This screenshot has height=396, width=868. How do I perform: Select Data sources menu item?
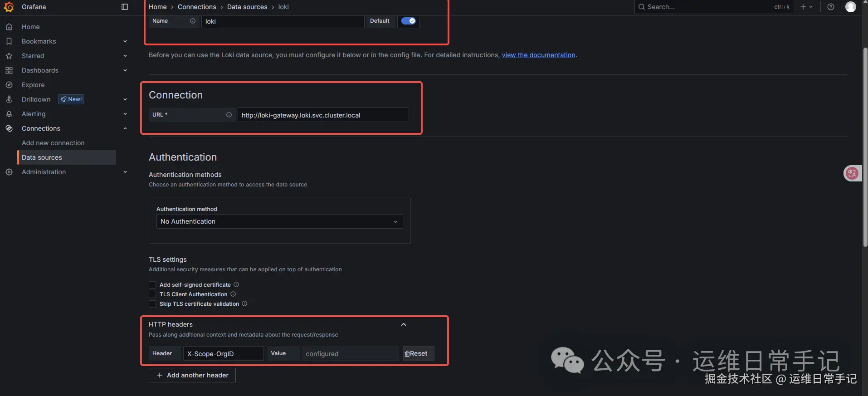pos(67,157)
